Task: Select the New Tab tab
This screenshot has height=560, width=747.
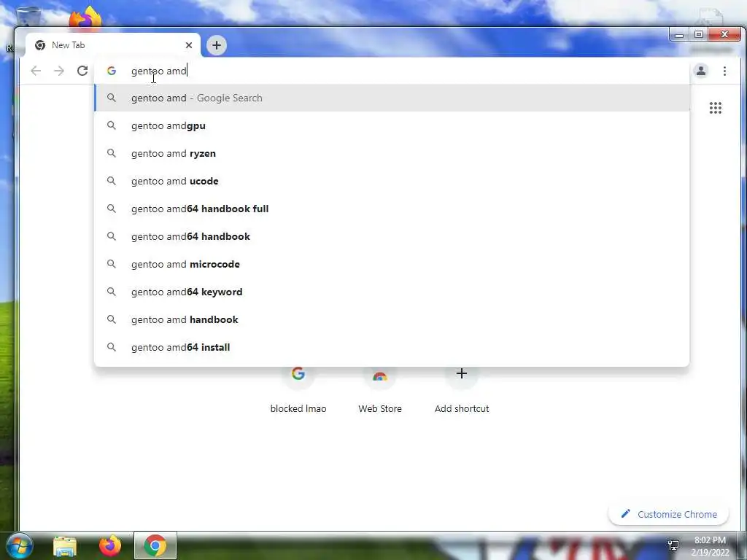Action: [x=113, y=45]
